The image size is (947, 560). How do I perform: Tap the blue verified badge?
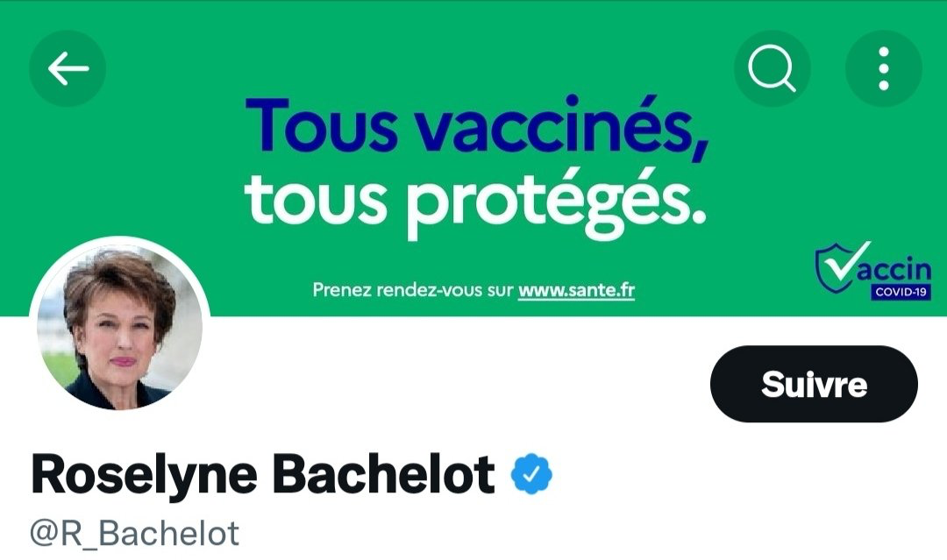coord(531,474)
